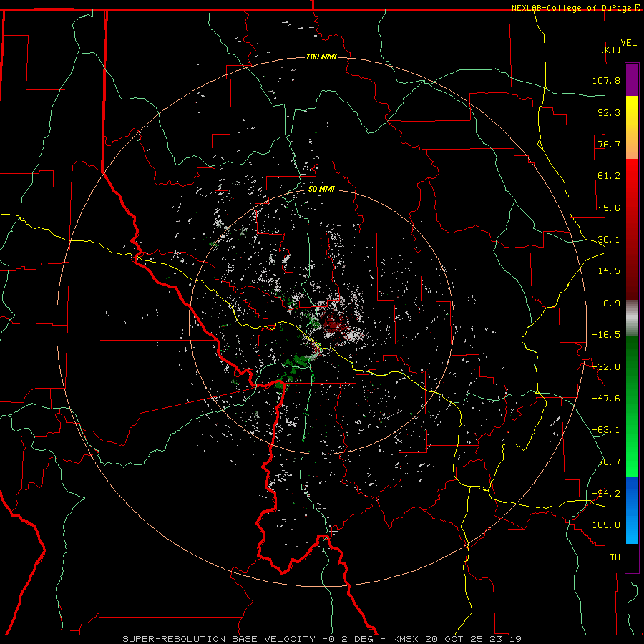Click the -63.1 scale value
644x644 pixels.
(x=606, y=430)
